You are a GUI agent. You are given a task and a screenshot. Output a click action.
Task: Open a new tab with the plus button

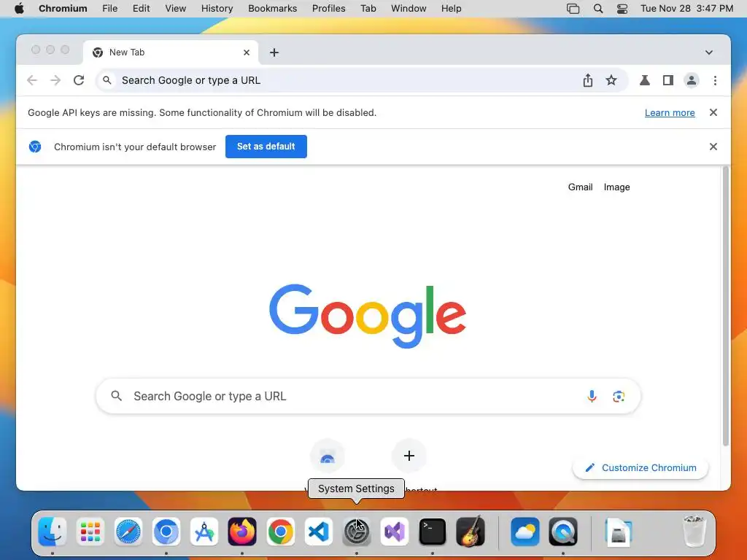pos(274,52)
